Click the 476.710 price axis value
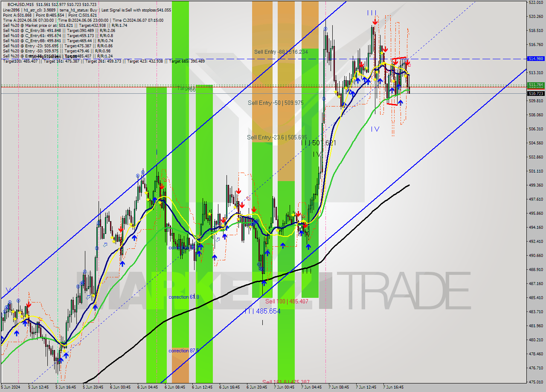This screenshot has height=392, width=546. pos(536,368)
